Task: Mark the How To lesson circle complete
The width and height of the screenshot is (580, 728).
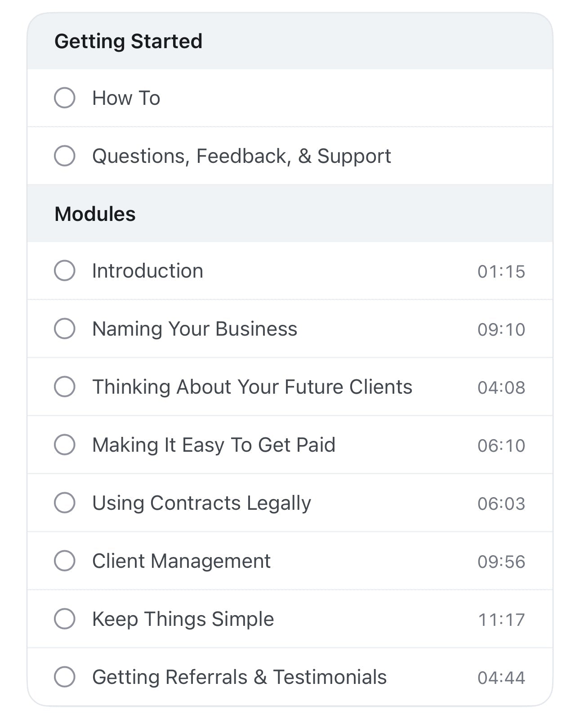Action: (65, 98)
